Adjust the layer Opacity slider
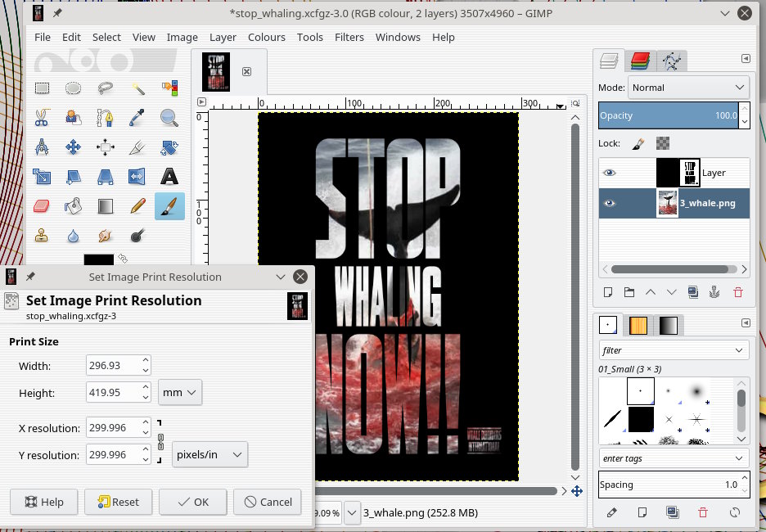This screenshot has width=766, height=532. [668, 115]
